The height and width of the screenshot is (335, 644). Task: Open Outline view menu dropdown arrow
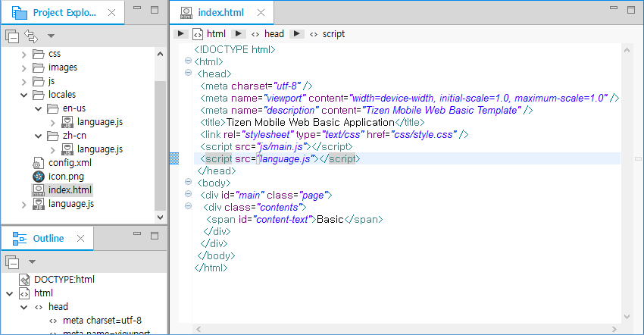pyautogui.click(x=32, y=262)
